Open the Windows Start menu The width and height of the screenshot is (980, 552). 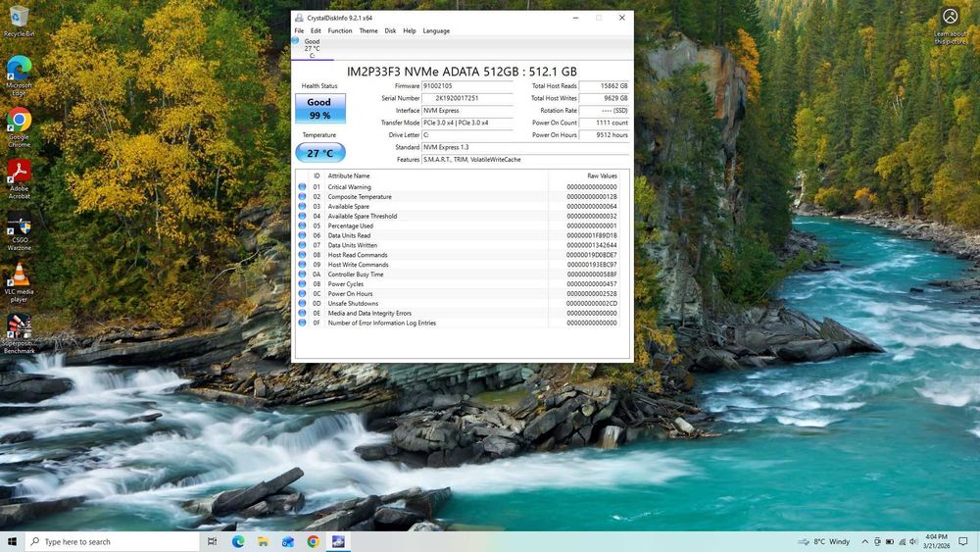12,541
